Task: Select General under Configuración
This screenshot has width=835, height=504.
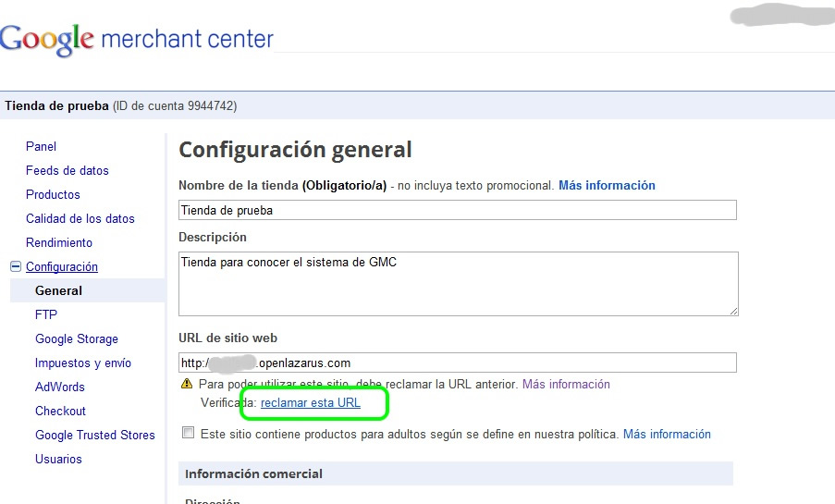Action: [58, 291]
